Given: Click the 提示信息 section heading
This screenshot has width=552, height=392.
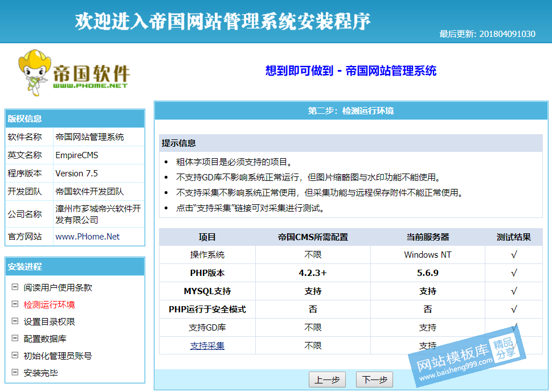Looking at the screenshot, I should pyautogui.click(x=178, y=143).
